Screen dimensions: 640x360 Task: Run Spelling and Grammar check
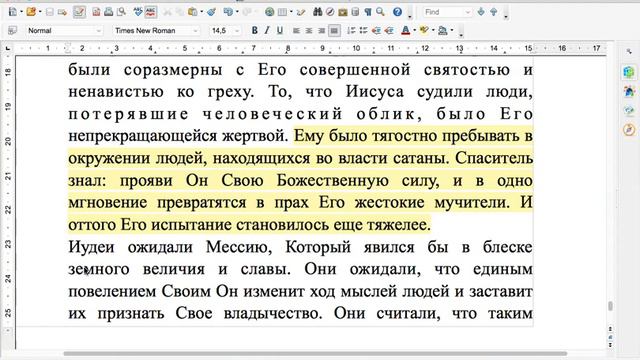138,12
